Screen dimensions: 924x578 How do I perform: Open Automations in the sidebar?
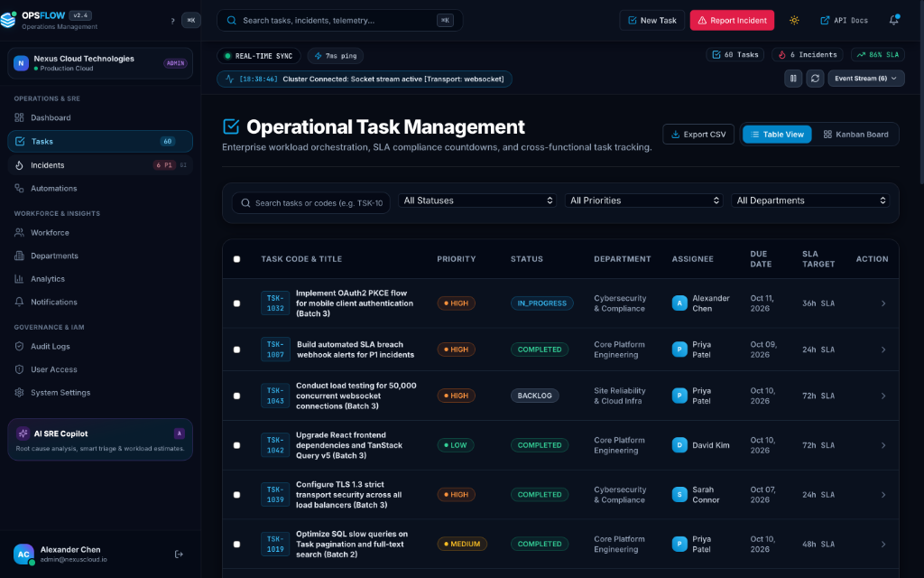click(100, 189)
